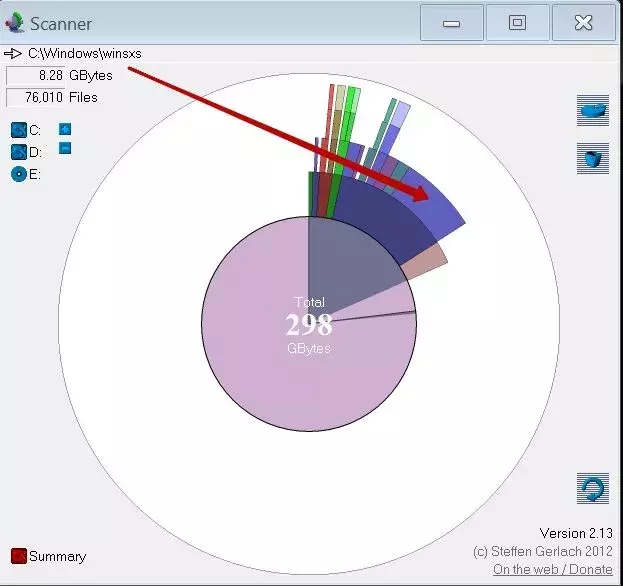This screenshot has width=623, height=586.
Task: Select the E: disc drive icon
Action: [x=18, y=174]
